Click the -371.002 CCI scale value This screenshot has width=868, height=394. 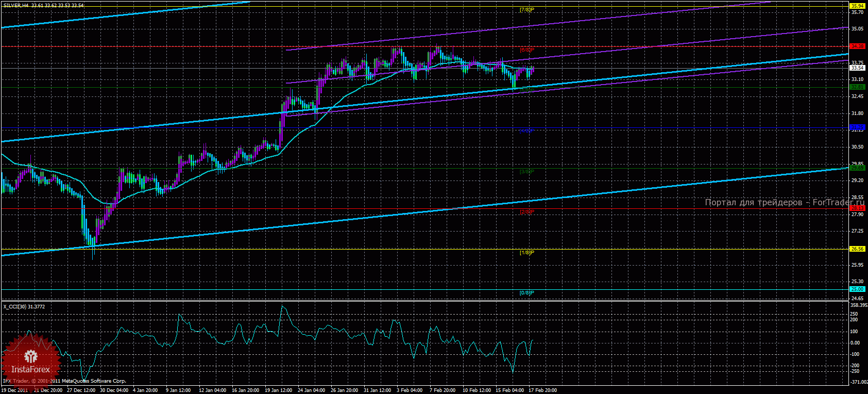coord(859,382)
